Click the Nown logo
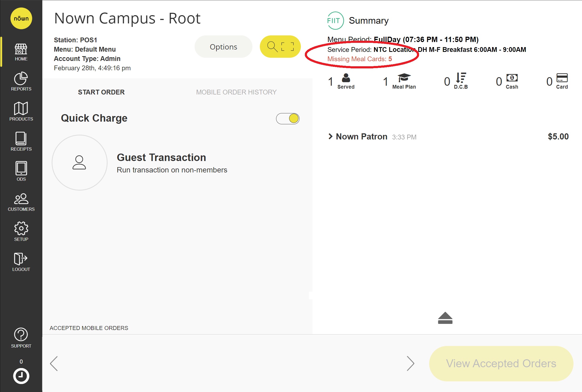Viewport: 582px width, 392px height. pos(21,18)
